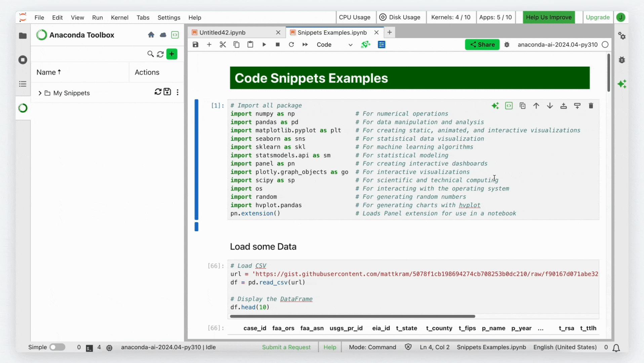
Task: Open the My Snippets three-dot menu
Action: (177, 92)
